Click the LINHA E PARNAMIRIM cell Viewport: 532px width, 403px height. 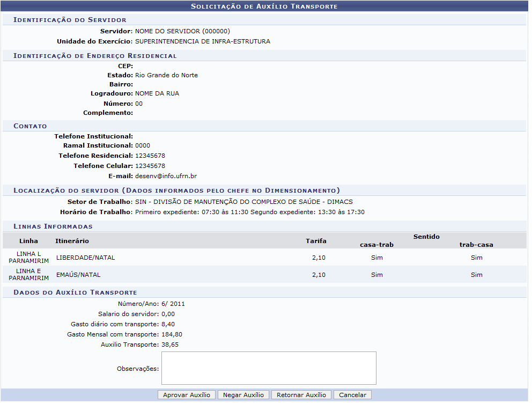(28, 275)
